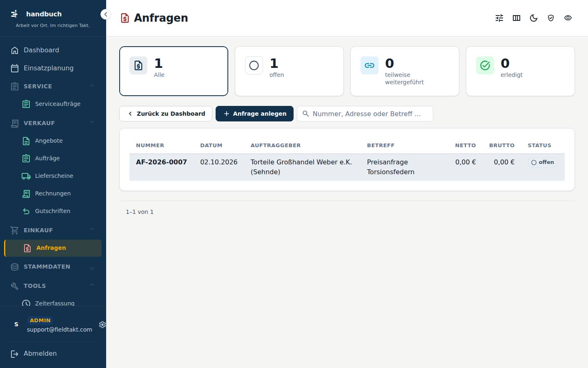Open Serviceaufträge page
588x368 pixels.
click(x=53, y=104)
